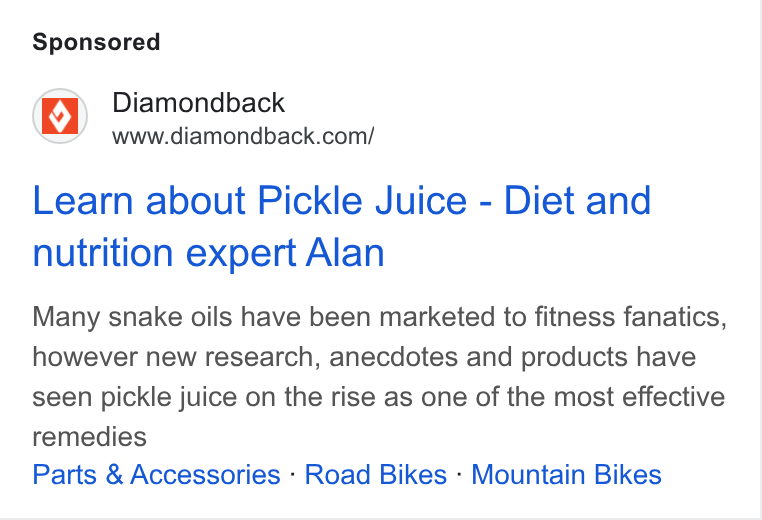This screenshot has height=520, width=762.
Task: Click the dot separator before Mountain Bikes
Action: tap(459, 473)
